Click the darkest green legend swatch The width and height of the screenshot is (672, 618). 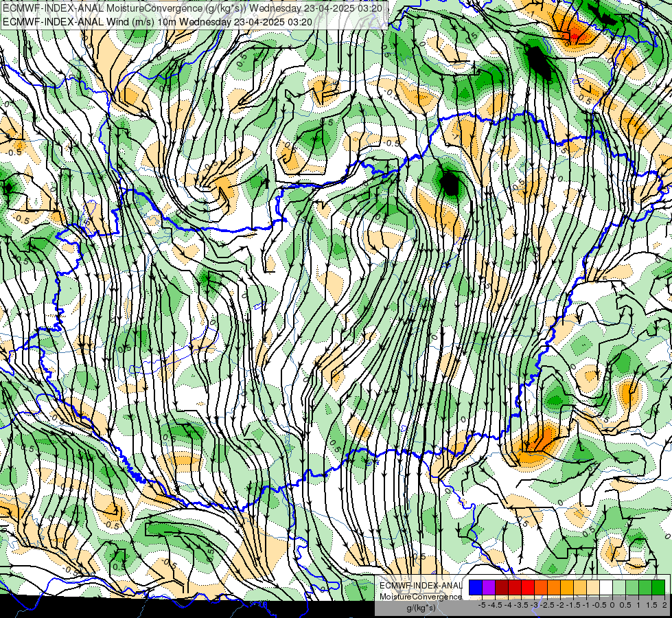pos(658,588)
